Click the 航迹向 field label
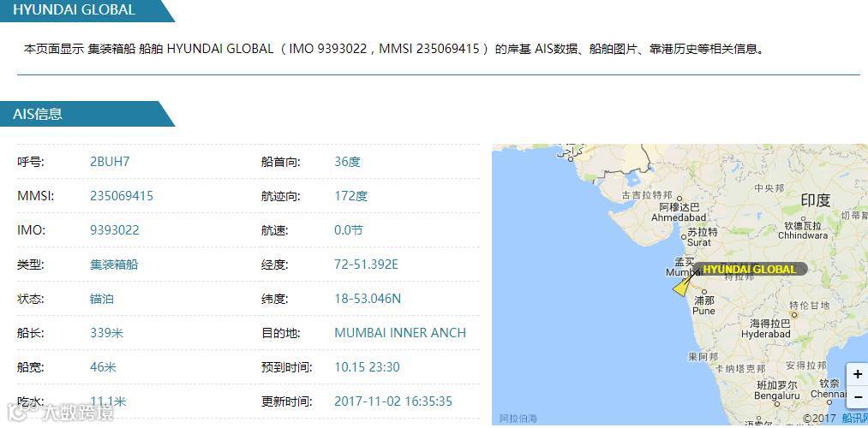Image resolution: width=868 pixels, height=428 pixels. tap(281, 196)
